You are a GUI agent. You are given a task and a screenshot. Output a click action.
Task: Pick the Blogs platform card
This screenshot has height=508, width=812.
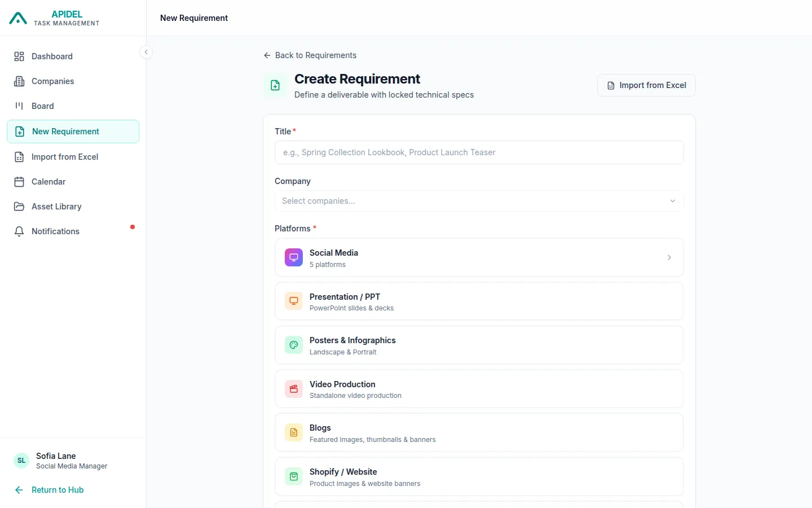click(x=479, y=432)
